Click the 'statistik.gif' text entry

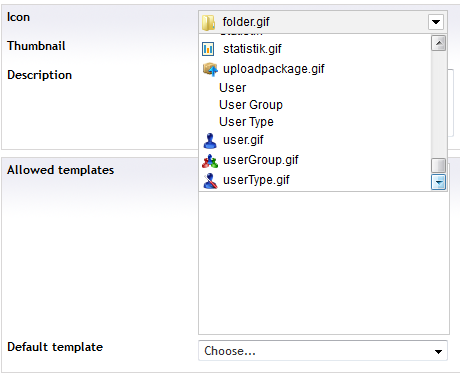252,49
